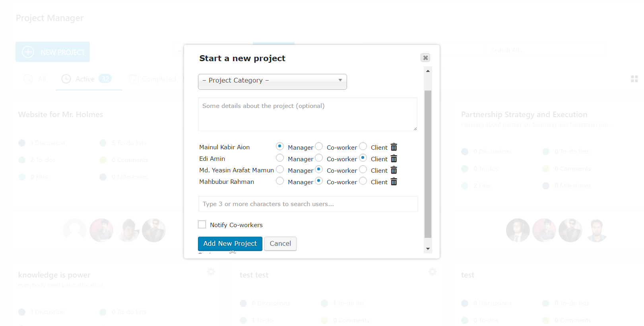Set Edi Amin role to Manager
Image resolution: width=644 pixels, height=326 pixels.
pos(280,158)
